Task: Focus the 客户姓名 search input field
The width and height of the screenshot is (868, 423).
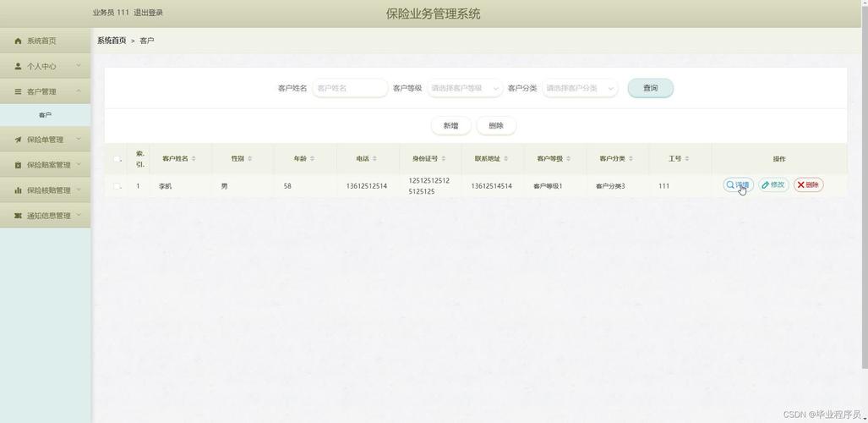Action: (350, 88)
